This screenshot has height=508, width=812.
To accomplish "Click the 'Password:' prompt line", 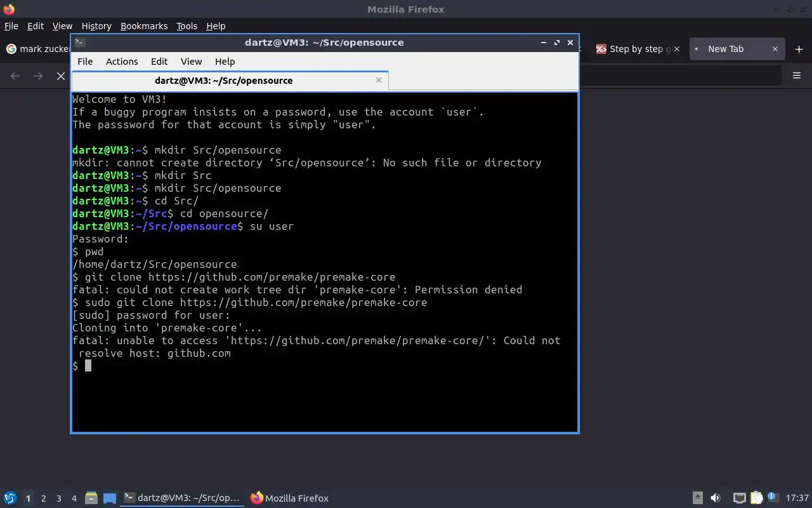I will (x=101, y=239).
